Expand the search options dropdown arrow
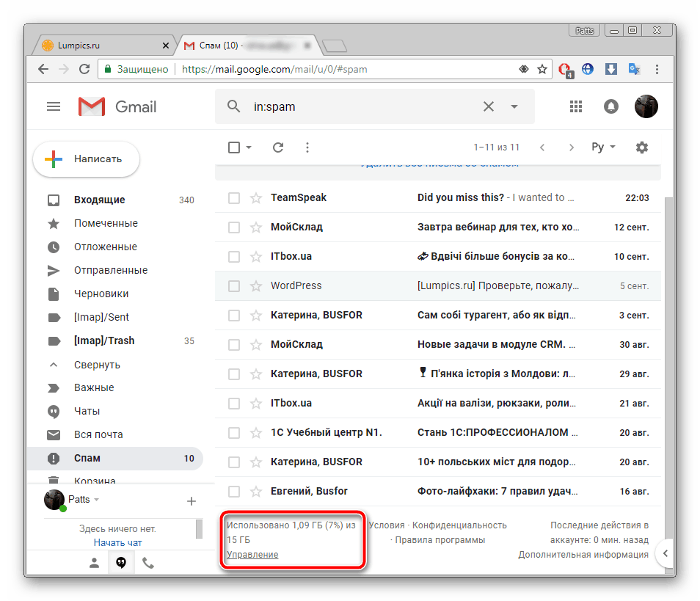 (514, 106)
